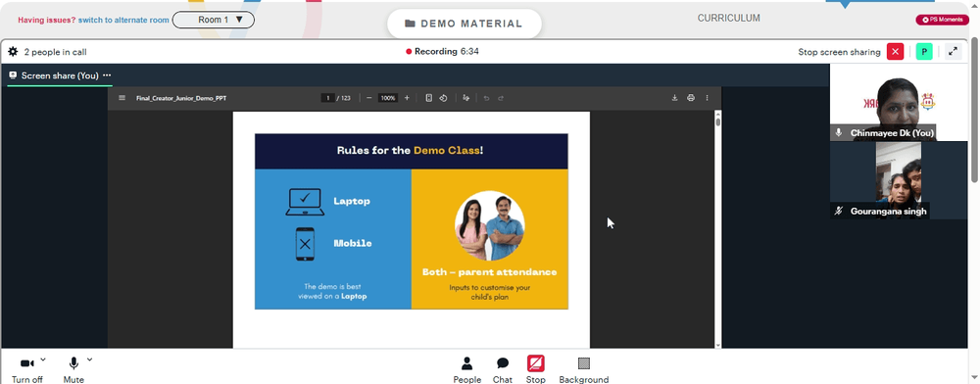
Task: Click Chinmayee Dk microphone icon
Action: tap(839, 133)
